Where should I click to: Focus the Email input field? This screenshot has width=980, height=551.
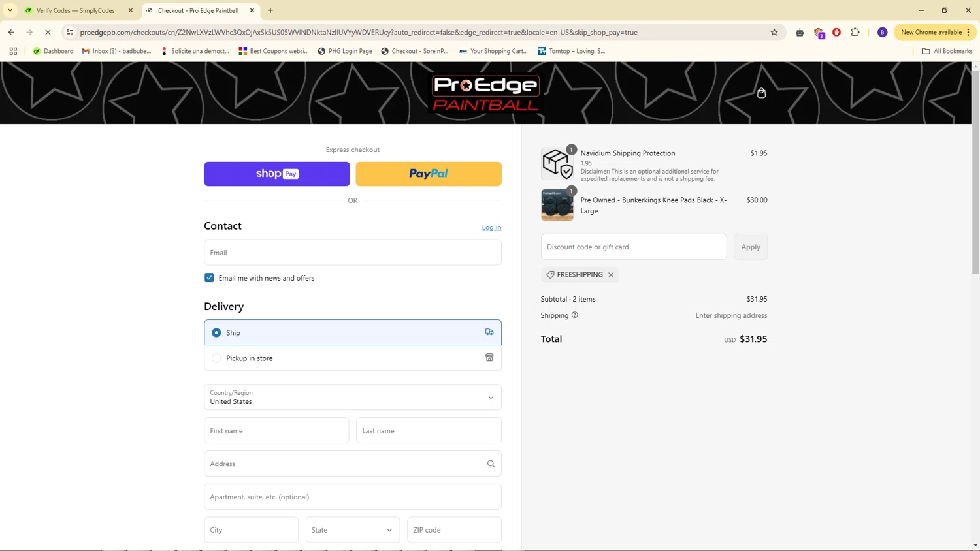click(353, 252)
